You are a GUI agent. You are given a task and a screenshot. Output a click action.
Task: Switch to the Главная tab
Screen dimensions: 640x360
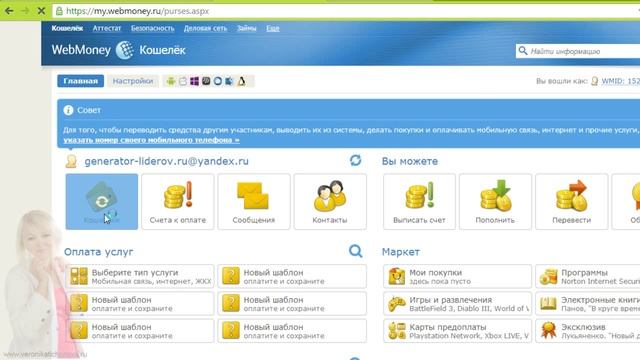80,81
